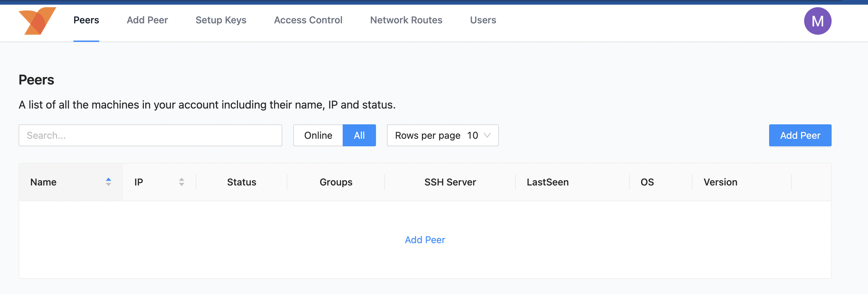Click the NetBird logo icon

point(37,21)
